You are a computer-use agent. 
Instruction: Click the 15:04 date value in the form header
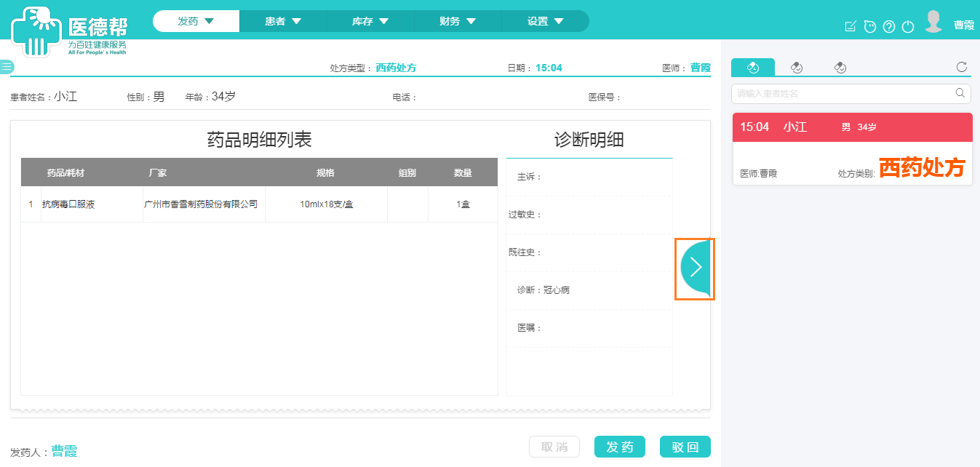(549, 68)
